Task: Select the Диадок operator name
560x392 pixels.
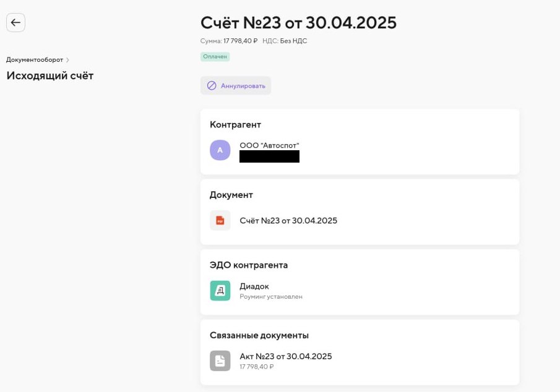Action: pyautogui.click(x=254, y=286)
